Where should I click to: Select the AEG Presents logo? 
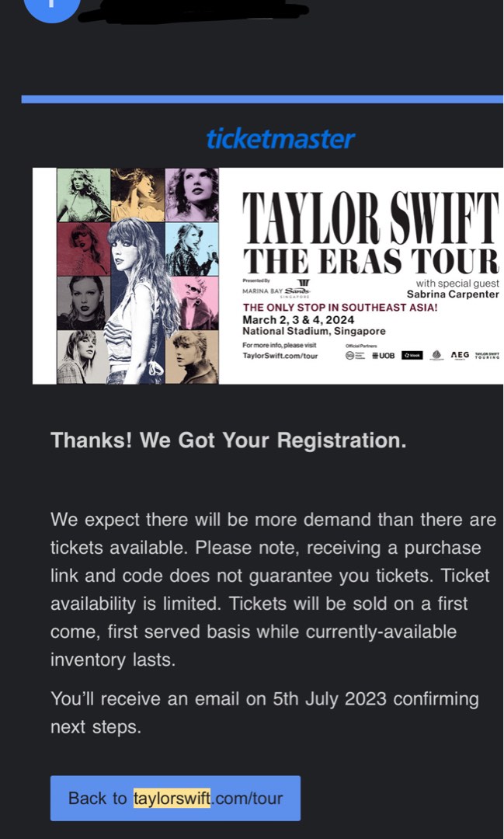pos(460,355)
